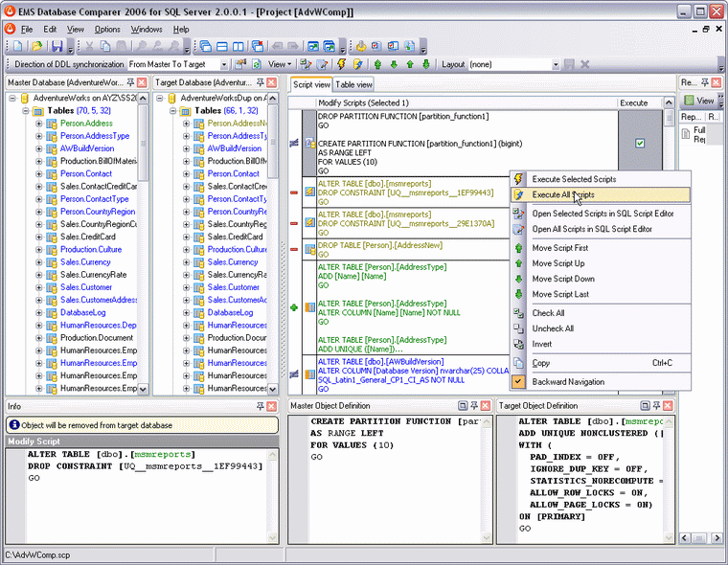Pin the Master Database panel

point(130,82)
